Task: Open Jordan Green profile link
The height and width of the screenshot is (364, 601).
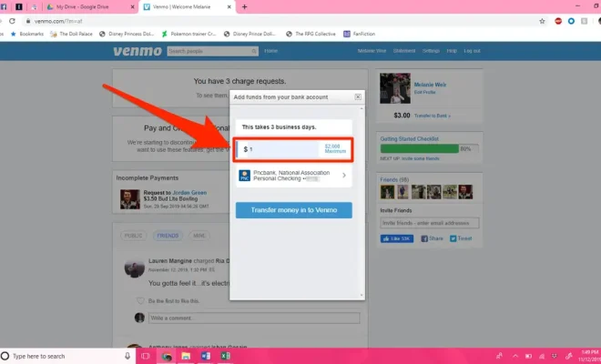Action: (189, 193)
